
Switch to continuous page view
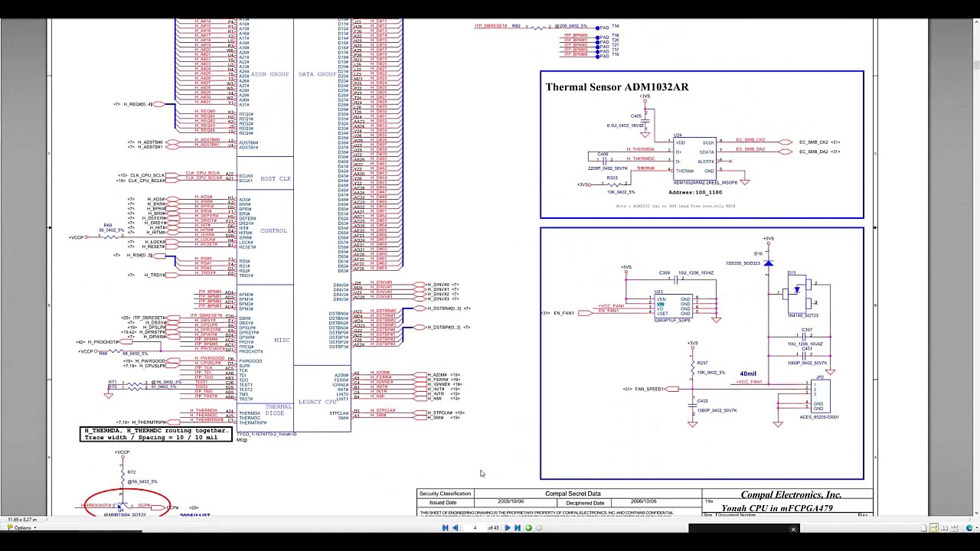click(934, 527)
